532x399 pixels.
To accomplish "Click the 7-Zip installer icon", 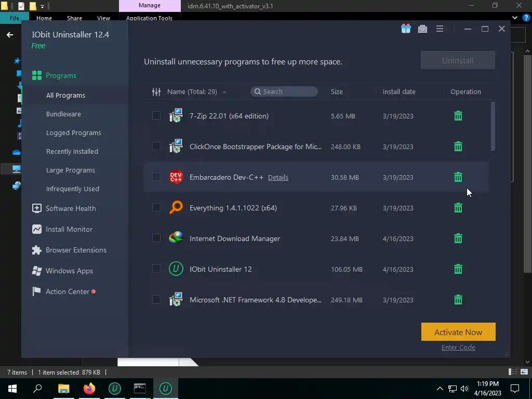I will [176, 116].
